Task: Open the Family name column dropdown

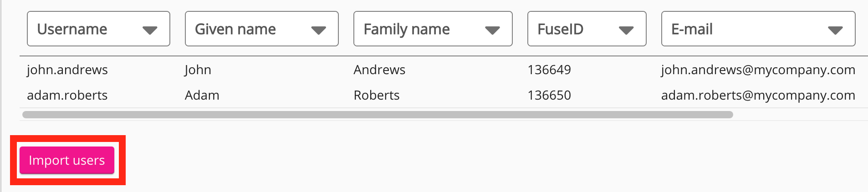Action: (433, 29)
